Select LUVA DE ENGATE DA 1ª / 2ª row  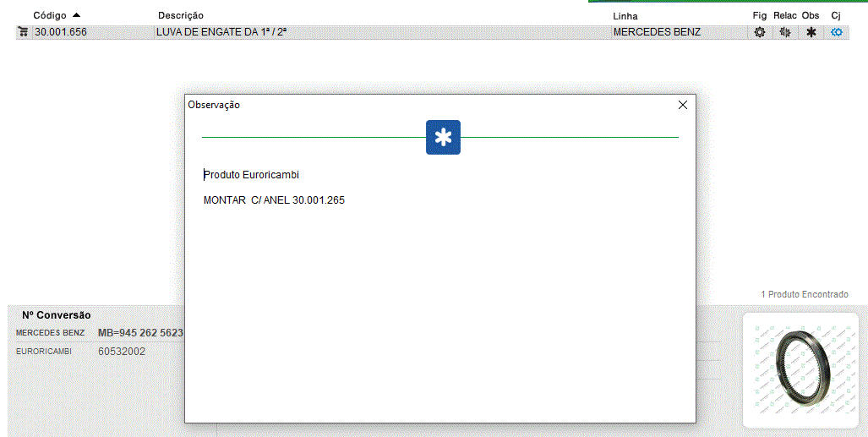[x=223, y=32]
